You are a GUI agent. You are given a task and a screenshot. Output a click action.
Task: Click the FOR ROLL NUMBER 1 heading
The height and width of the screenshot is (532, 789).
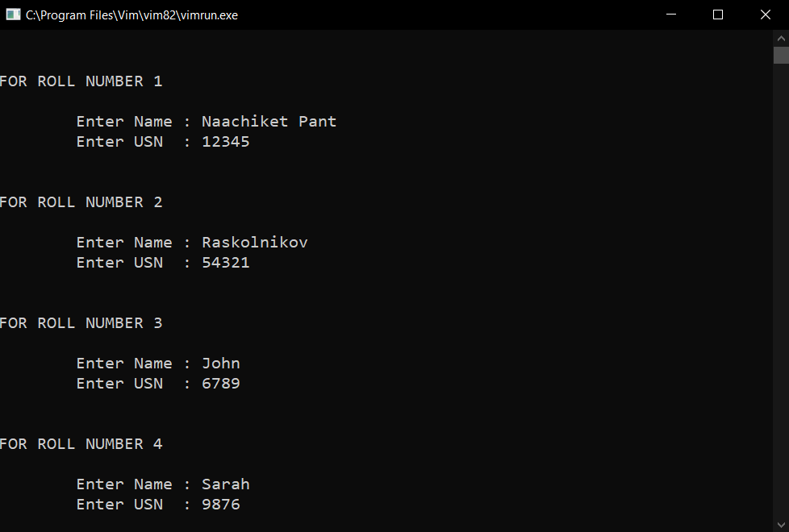81,81
